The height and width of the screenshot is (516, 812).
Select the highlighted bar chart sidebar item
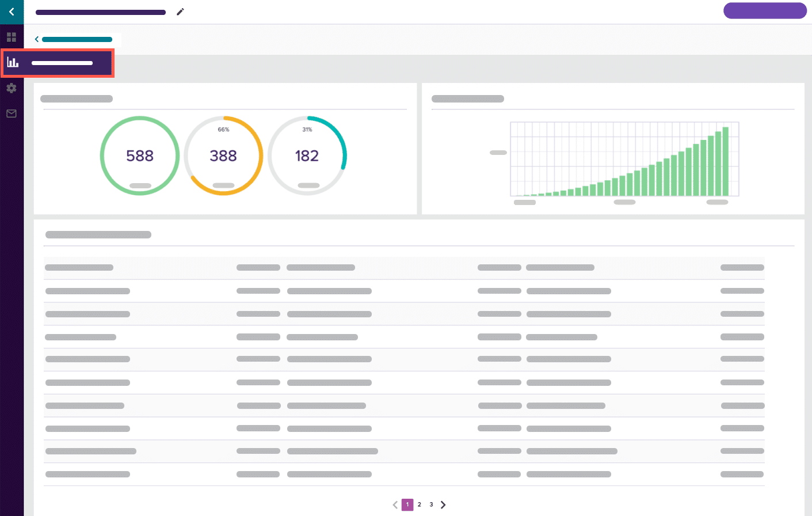point(58,63)
